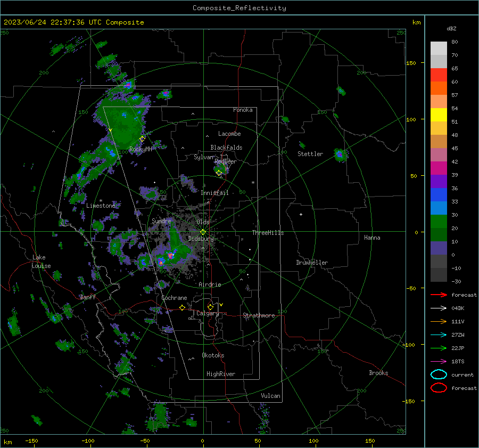Click the purple swatch below 39

439,181
